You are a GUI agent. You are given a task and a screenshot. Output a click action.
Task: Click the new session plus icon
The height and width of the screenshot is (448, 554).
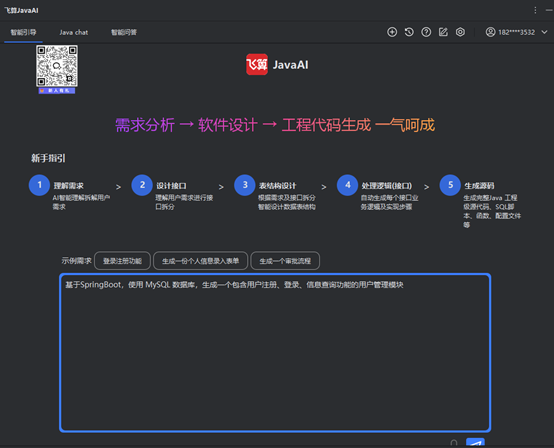[392, 32]
